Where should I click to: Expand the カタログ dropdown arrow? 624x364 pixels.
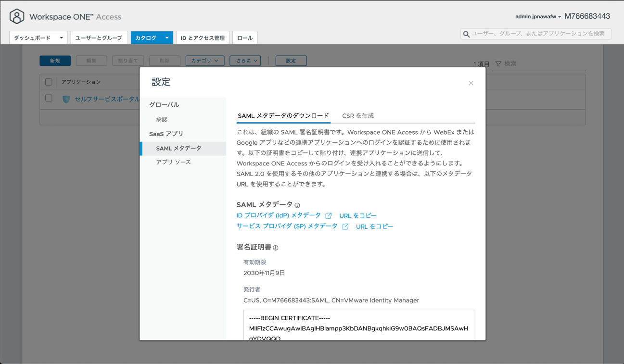(x=167, y=38)
